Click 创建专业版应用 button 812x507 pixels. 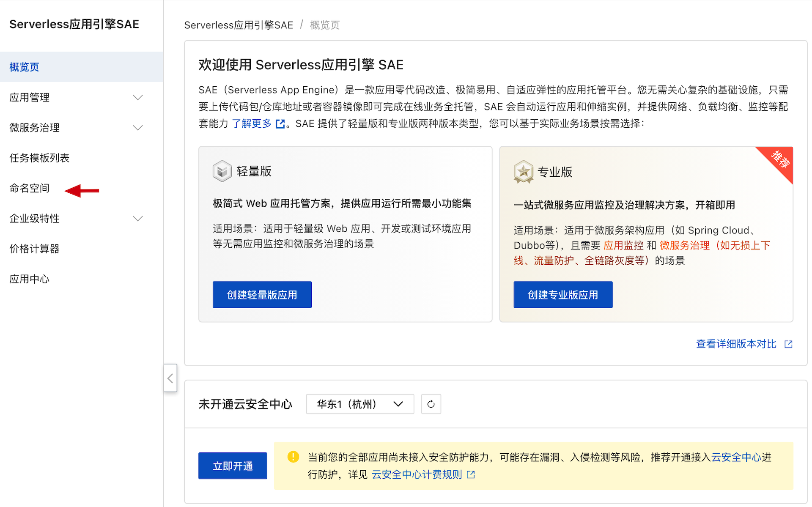[563, 295]
